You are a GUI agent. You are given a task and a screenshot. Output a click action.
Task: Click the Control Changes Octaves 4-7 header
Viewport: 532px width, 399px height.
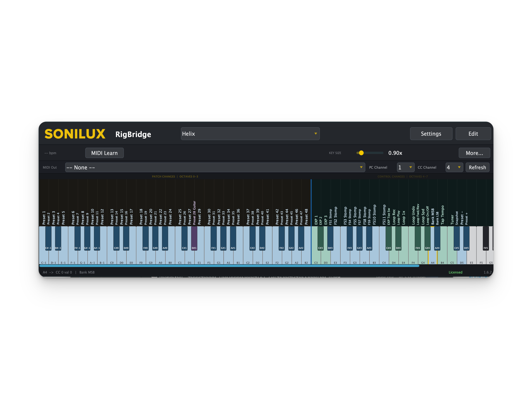click(x=403, y=176)
